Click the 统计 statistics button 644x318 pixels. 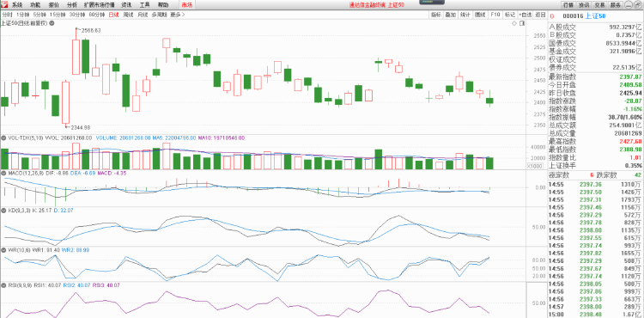(465, 15)
